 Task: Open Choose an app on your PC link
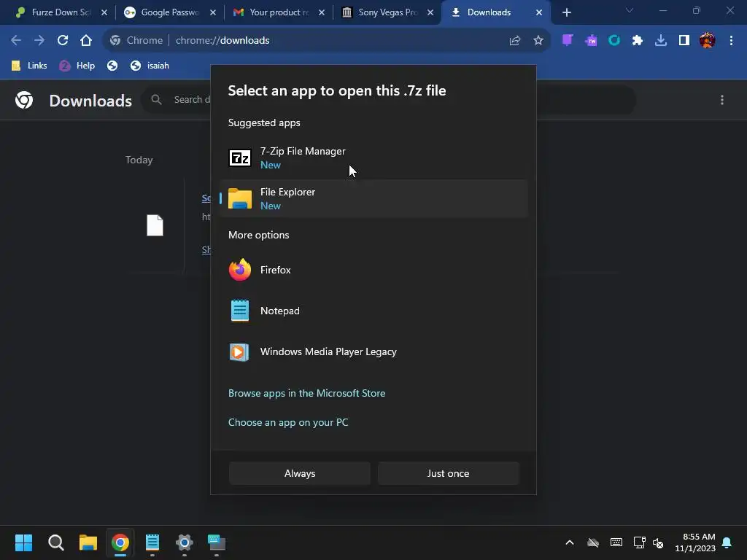coord(287,422)
